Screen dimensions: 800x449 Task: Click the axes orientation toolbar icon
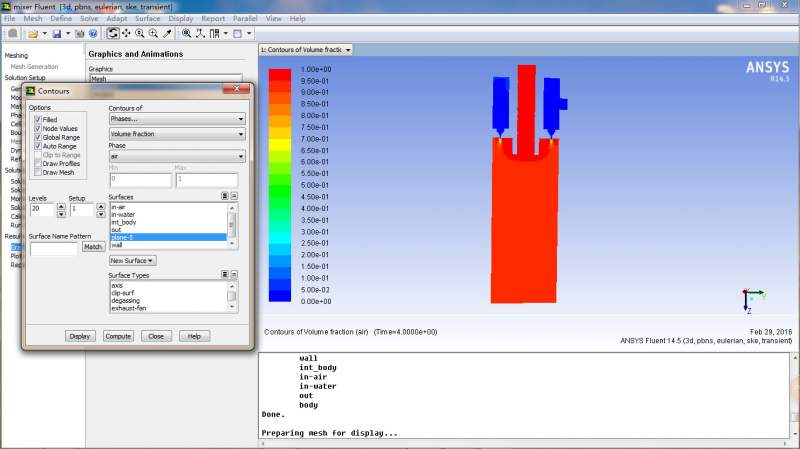(201, 34)
